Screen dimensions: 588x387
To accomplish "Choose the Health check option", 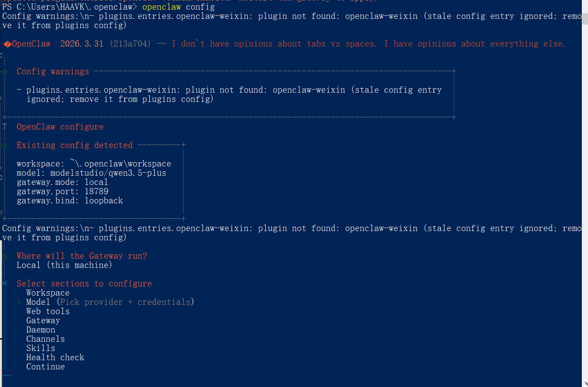I will click(55, 358).
